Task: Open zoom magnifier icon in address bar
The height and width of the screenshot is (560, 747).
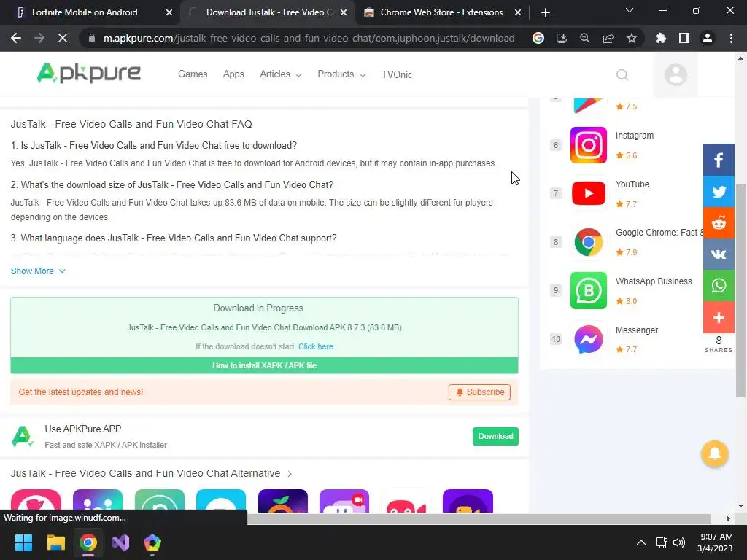Action: pos(585,38)
